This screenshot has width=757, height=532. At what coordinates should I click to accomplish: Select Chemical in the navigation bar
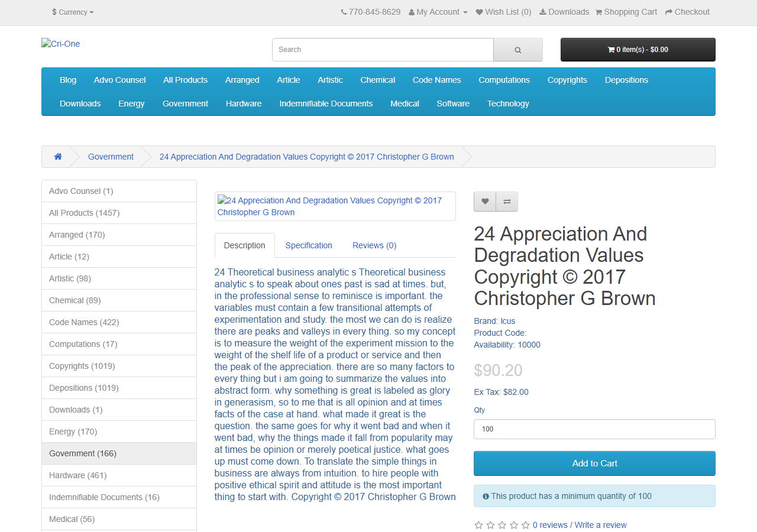point(378,80)
